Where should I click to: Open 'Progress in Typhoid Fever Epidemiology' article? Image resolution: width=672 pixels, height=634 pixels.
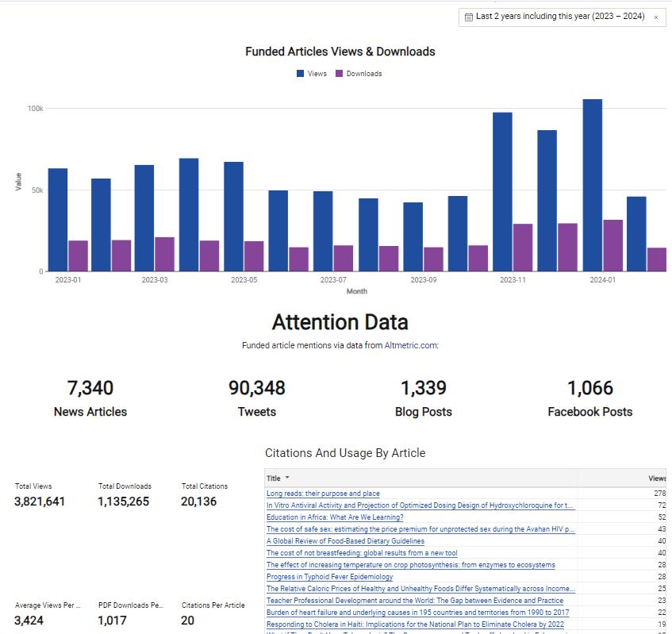click(329, 577)
